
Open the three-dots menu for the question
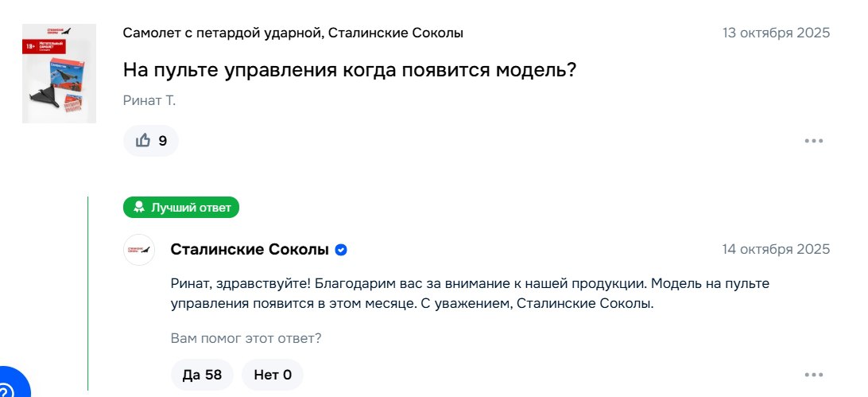[x=813, y=141]
